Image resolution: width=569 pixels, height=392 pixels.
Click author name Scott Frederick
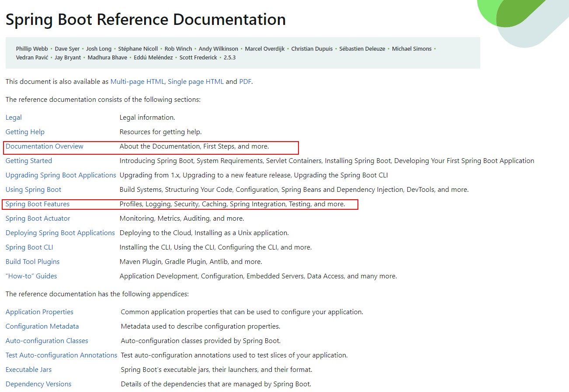click(198, 58)
